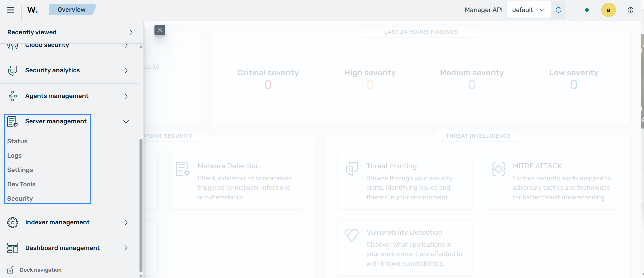This screenshot has height=278, width=644.
Task: Open the Vulnerability Detection card
Action: coord(405,248)
